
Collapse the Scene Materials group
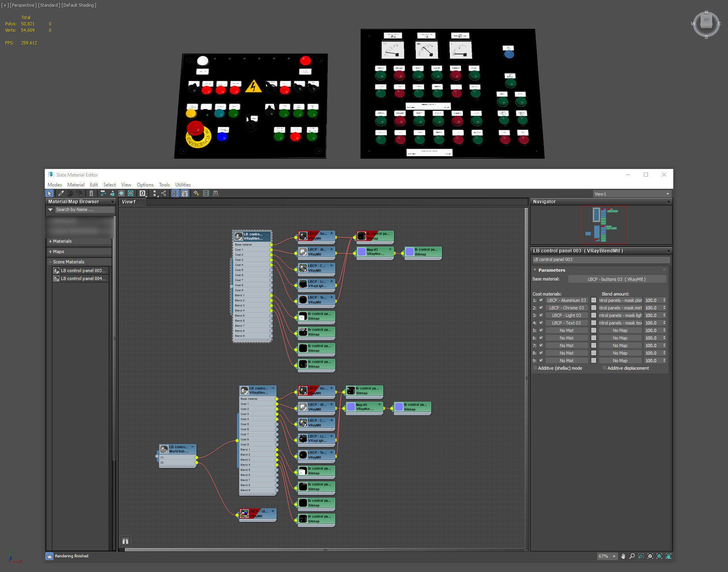point(50,262)
